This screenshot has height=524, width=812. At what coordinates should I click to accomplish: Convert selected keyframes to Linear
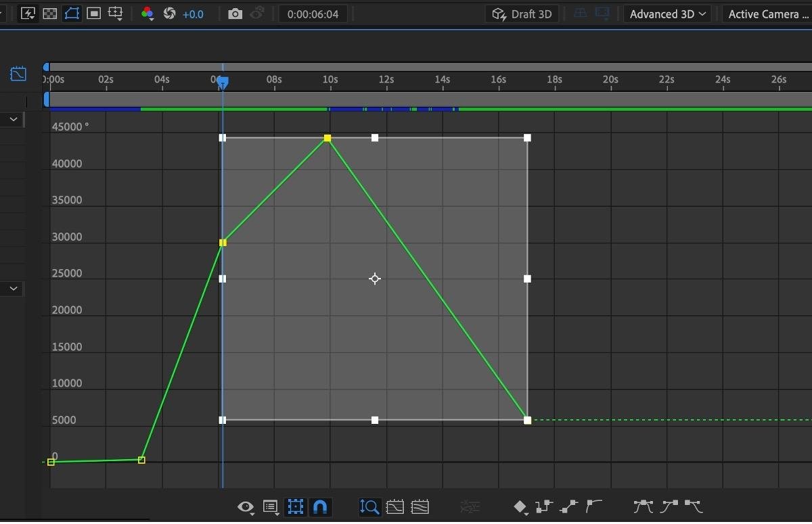pyautogui.click(x=569, y=506)
